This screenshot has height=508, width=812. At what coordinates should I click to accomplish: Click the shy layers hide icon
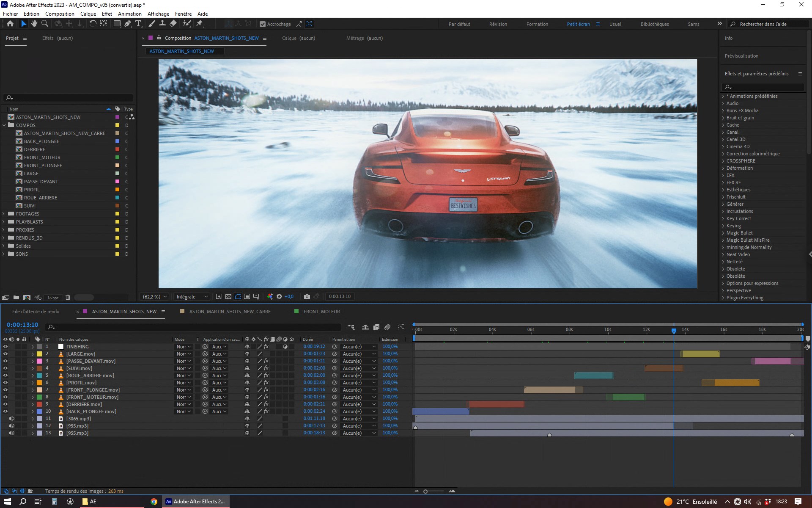click(x=365, y=327)
